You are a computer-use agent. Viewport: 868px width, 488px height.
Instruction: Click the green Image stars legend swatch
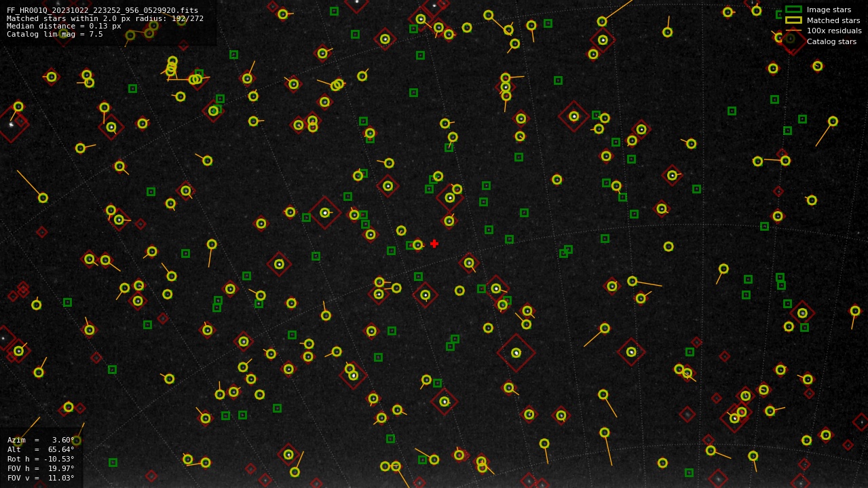click(793, 10)
